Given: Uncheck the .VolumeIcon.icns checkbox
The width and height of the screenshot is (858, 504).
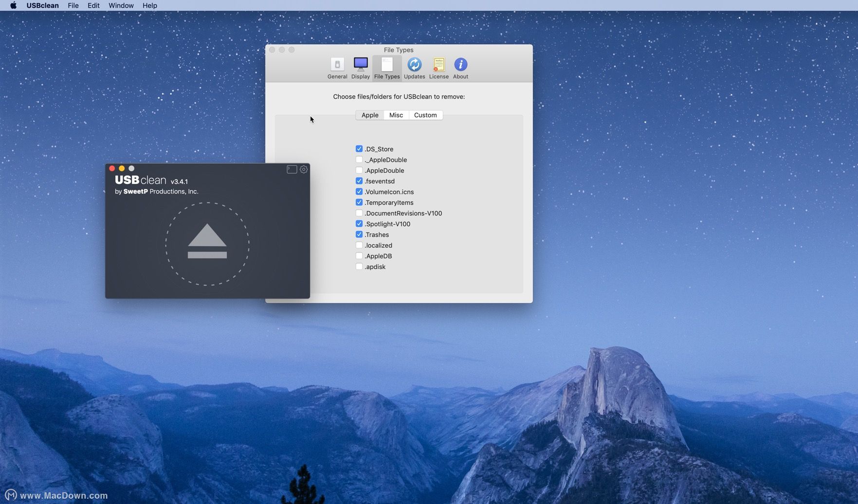Looking at the screenshot, I should pyautogui.click(x=359, y=192).
